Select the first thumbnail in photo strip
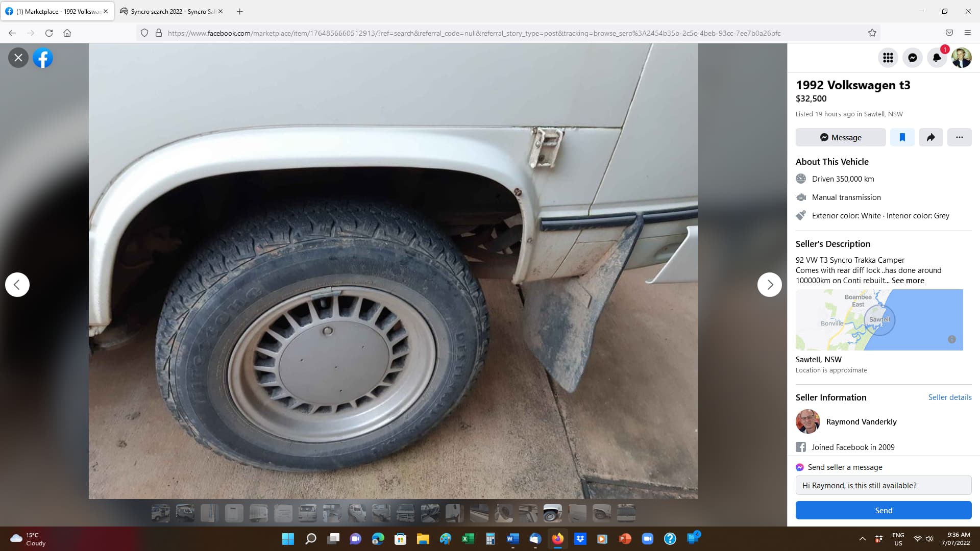 tap(160, 513)
